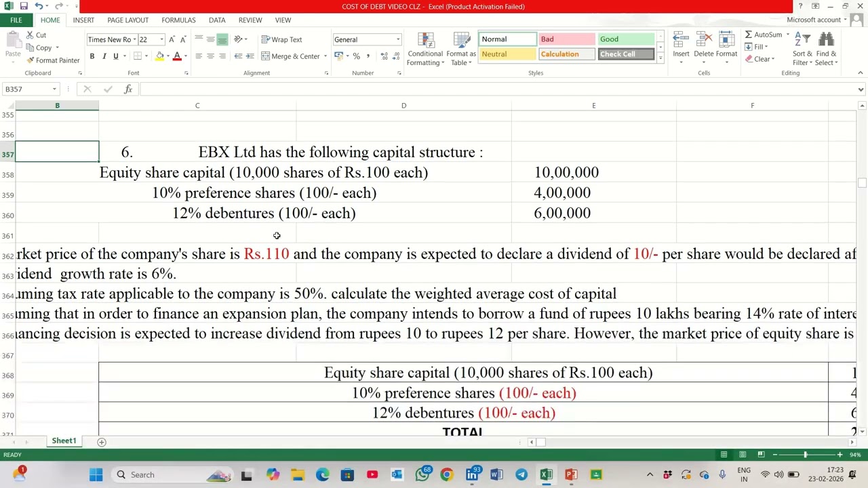Open Sort & Filter menu

point(802,49)
